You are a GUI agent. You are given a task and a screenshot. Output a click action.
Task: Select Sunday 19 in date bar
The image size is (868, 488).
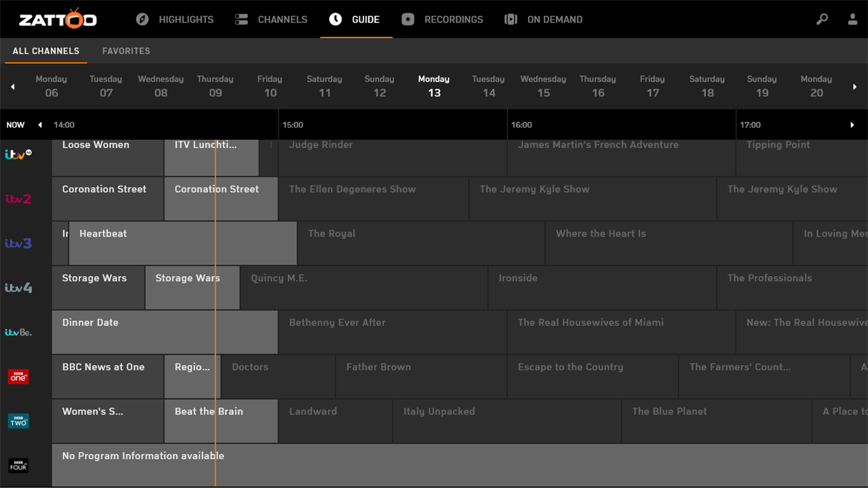coord(762,87)
